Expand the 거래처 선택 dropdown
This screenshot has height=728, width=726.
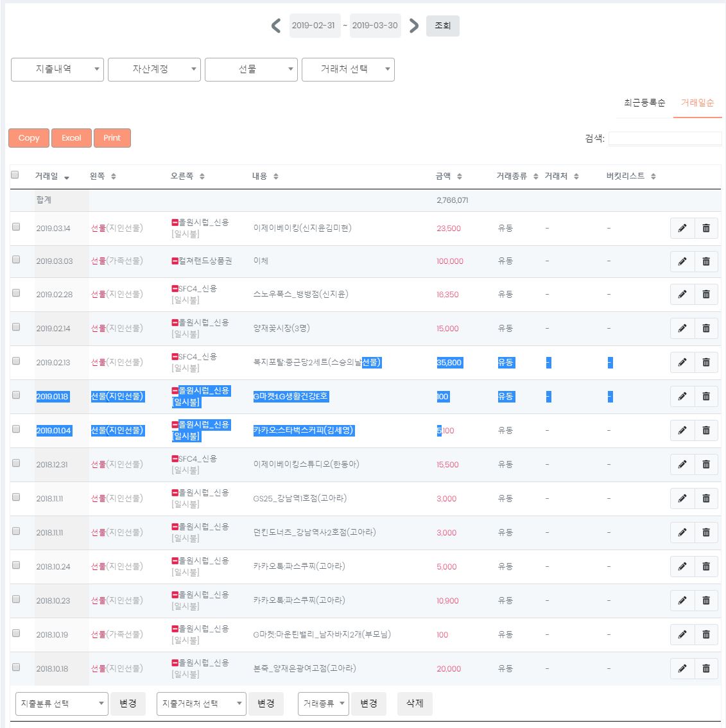coord(348,69)
